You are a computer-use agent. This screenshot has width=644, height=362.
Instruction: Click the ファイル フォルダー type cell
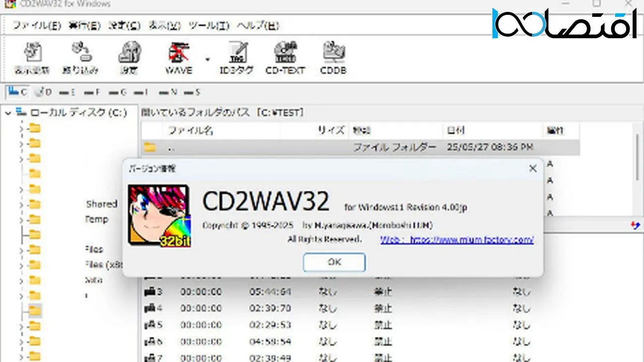point(394,147)
